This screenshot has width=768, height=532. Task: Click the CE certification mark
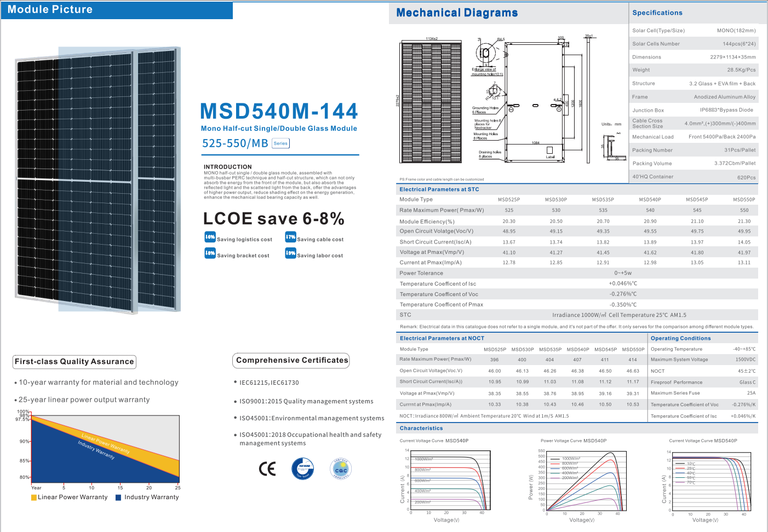pos(267,469)
